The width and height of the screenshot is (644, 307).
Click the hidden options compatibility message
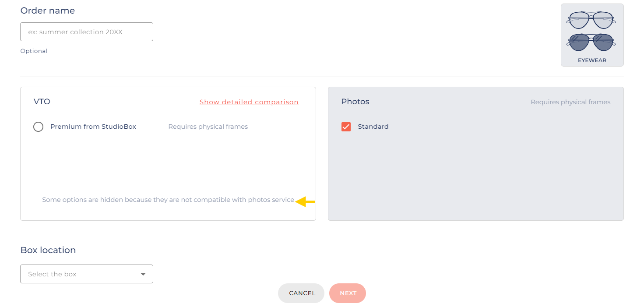[168, 200]
